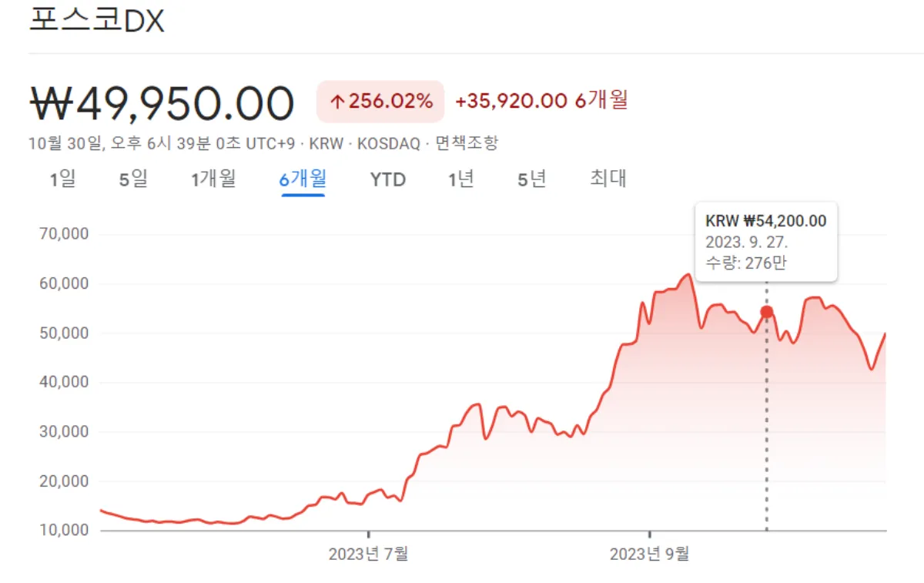Click the +35,920.00 6개월 change text

tap(541, 101)
